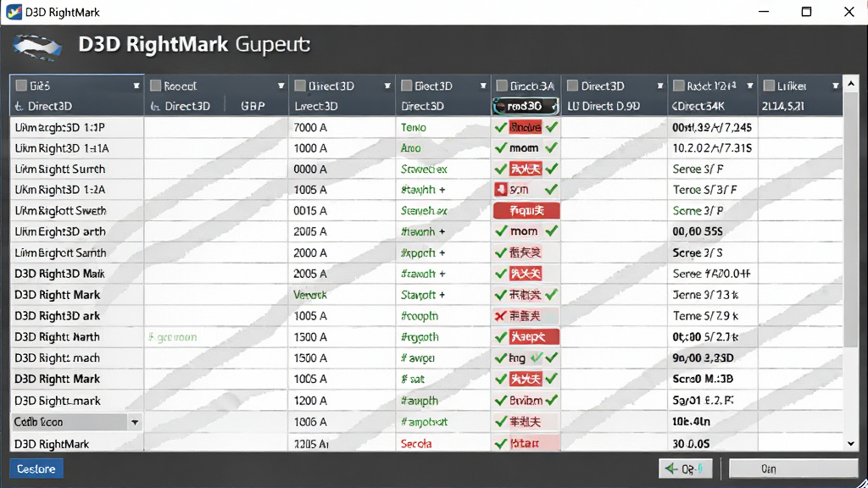The width and height of the screenshot is (868, 488).
Task: Click the Stawctrex cell
Action: tap(424, 169)
